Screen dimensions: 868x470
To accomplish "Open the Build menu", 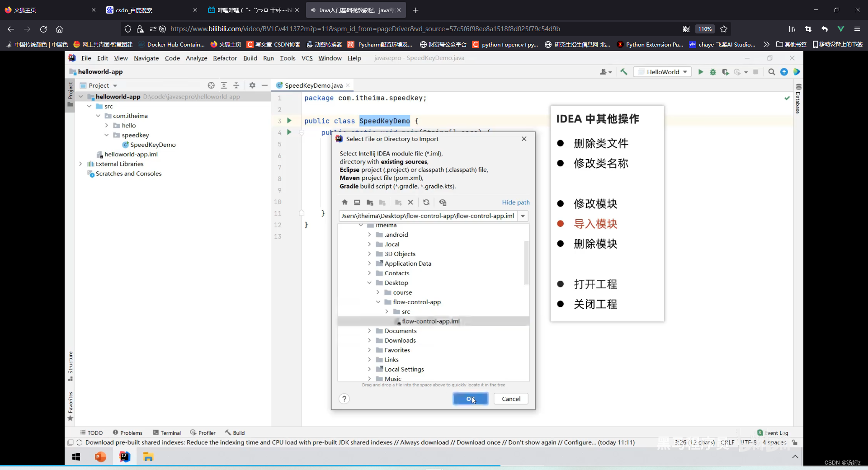I will point(250,58).
